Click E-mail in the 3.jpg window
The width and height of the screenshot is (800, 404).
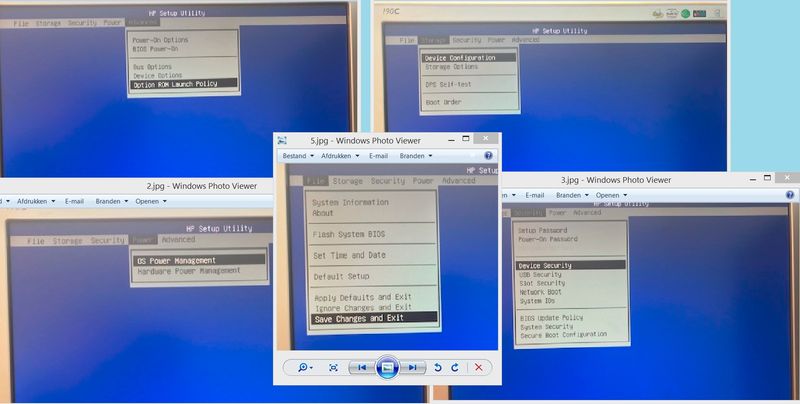tap(535, 195)
